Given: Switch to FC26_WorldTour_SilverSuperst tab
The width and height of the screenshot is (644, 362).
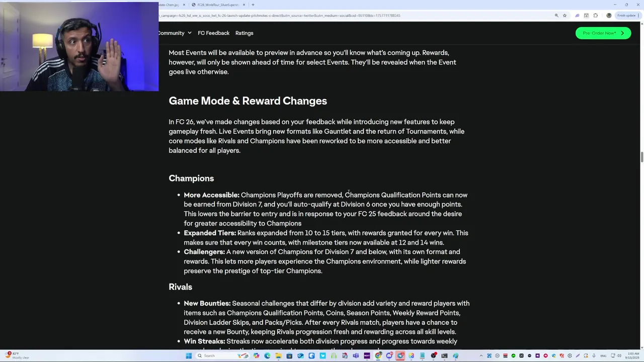Looking at the screenshot, I should pyautogui.click(x=217, y=5).
